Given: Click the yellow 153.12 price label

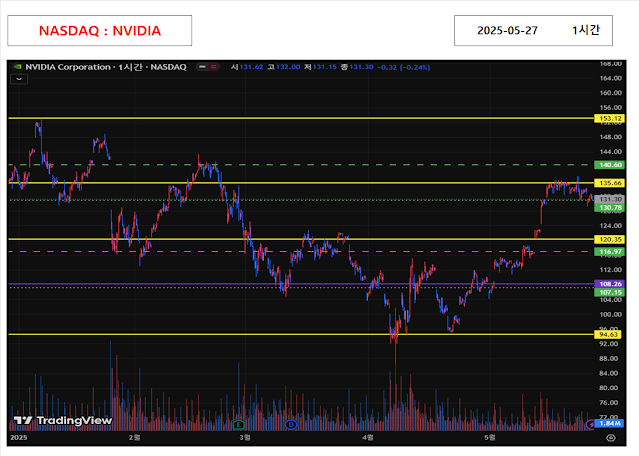Looking at the screenshot, I should (609, 119).
